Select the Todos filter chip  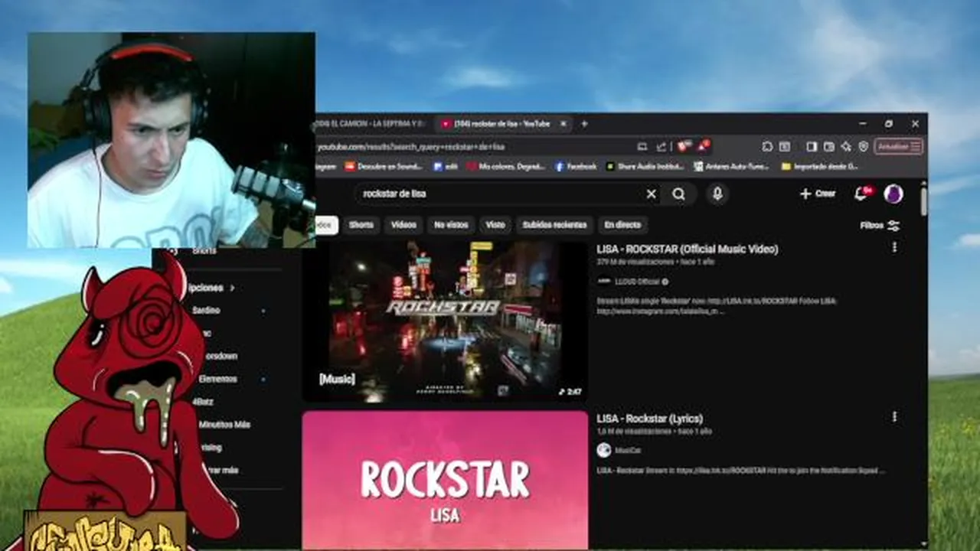326,224
